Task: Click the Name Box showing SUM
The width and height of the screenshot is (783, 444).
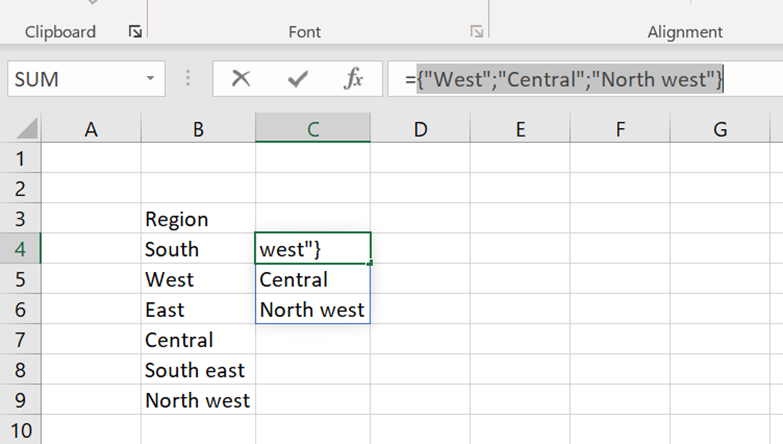Action: point(70,79)
